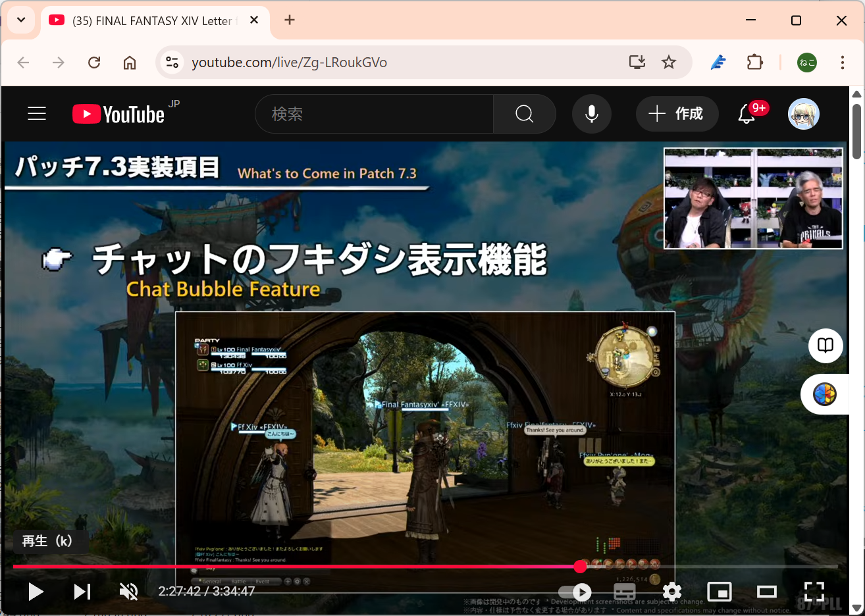The width and height of the screenshot is (865, 616).
Task: Click the magnifier search button
Action: pyautogui.click(x=525, y=114)
